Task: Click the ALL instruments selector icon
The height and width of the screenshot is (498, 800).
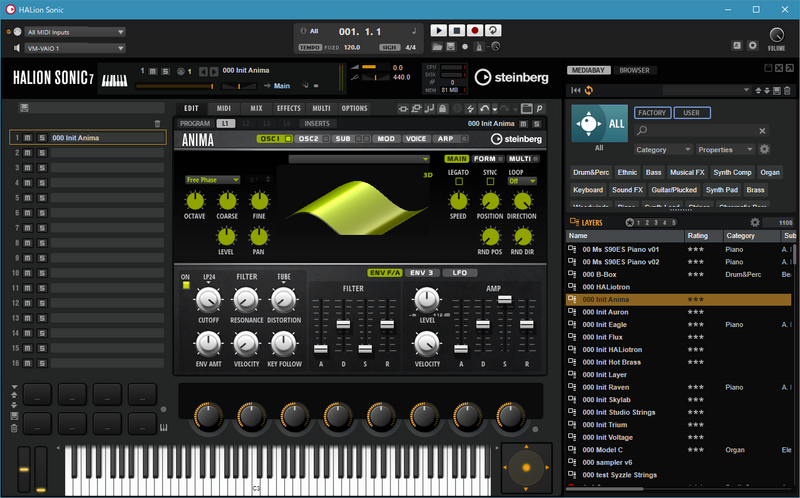Action: [599, 123]
